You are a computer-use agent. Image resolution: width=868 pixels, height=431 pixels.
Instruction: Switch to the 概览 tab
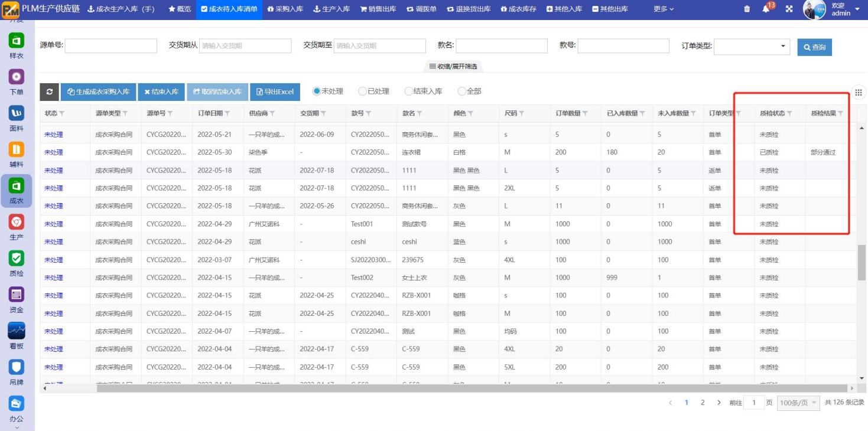(x=180, y=9)
